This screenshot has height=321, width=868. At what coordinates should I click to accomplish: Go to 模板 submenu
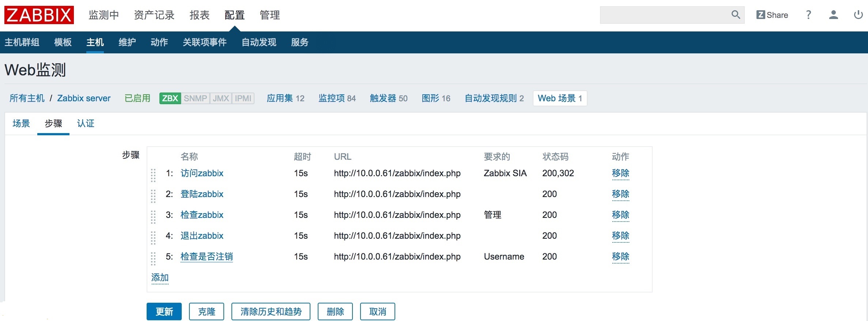point(63,42)
